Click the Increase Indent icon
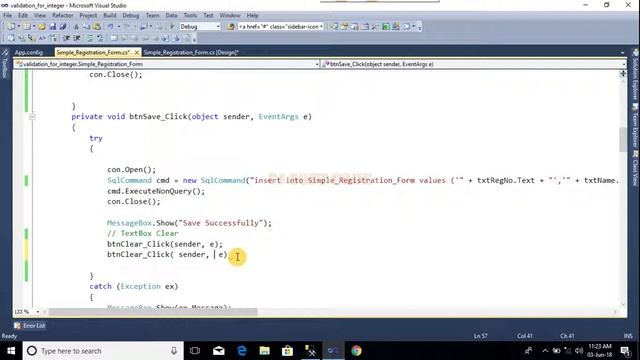The image size is (640, 360). click(76, 38)
